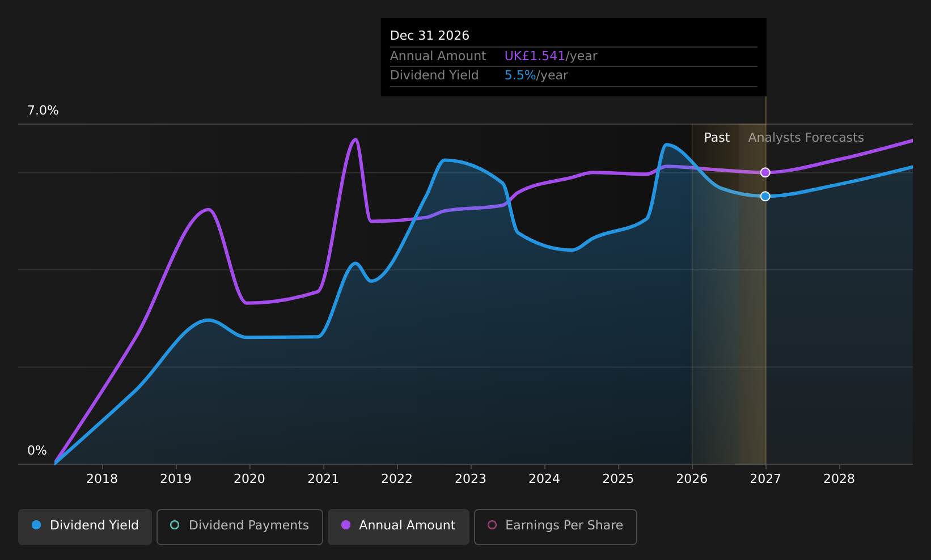Click the 2025 axis label

point(618,479)
